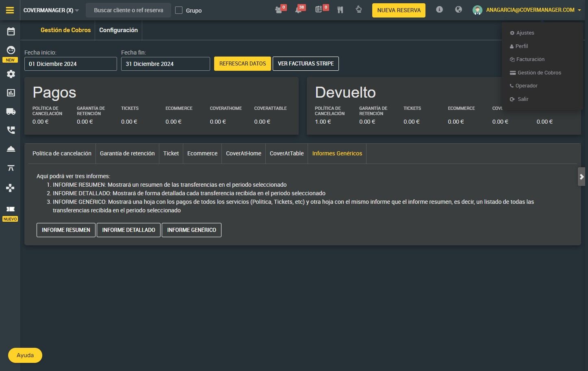
Task: Click the Buscar cliente search field
Action: (x=128, y=10)
